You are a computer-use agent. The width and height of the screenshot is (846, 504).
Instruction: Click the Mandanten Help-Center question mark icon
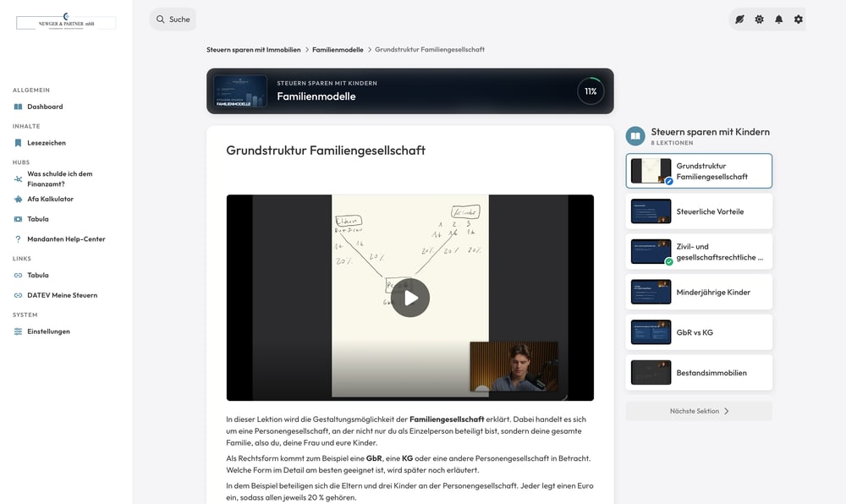click(x=18, y=238)
